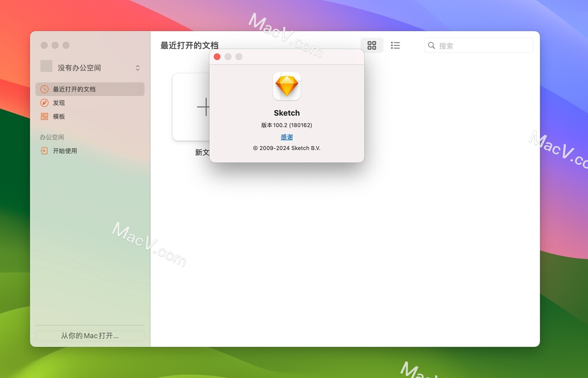Select 最近打开的文档 in the sidebar

[x=90, y=89]
